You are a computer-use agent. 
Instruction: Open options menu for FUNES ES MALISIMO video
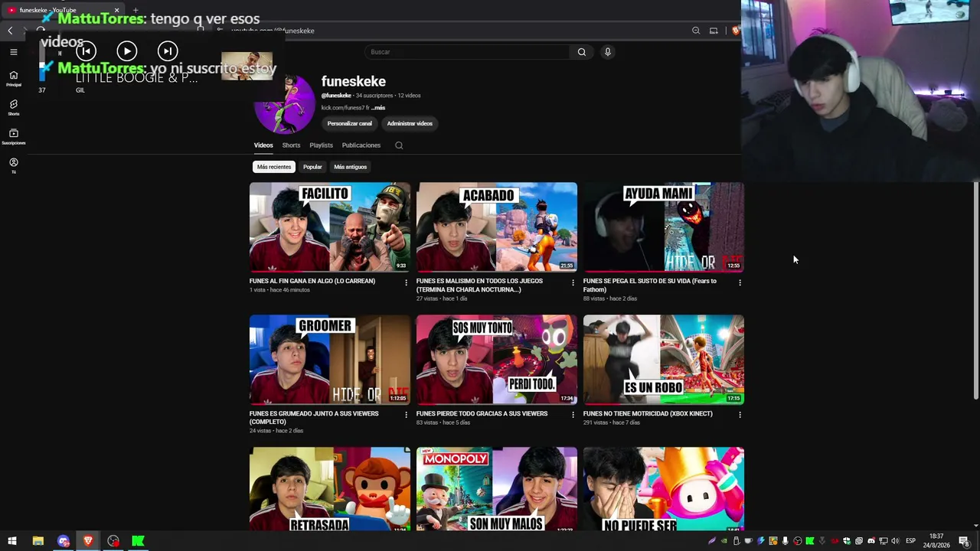coord(573,282)
